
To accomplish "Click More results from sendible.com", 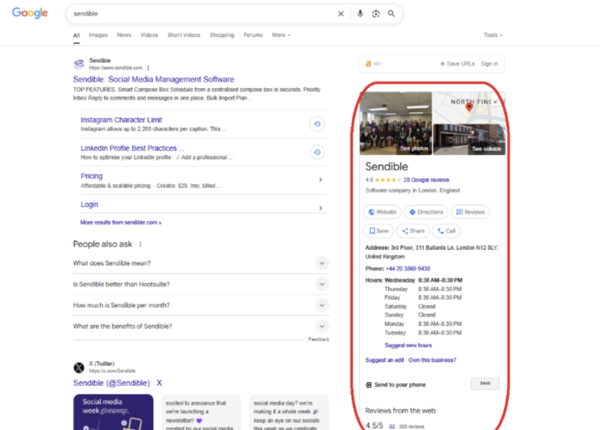I will click(121, 223).
